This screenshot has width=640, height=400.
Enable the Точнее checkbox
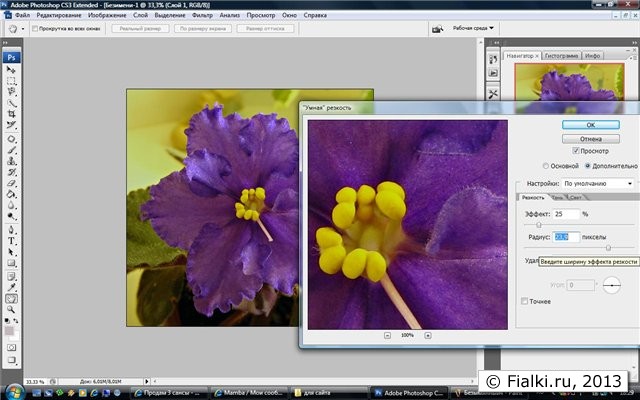point(525,300)
